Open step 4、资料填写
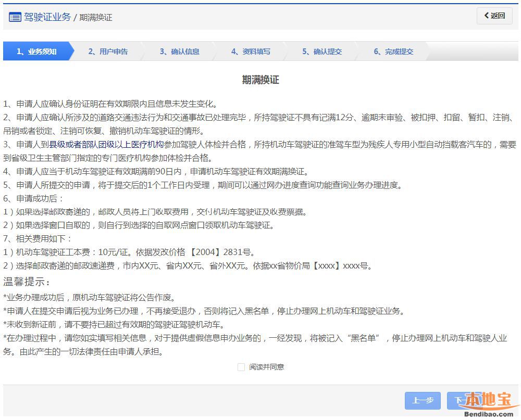521x420 pixels. pos(251,52)
